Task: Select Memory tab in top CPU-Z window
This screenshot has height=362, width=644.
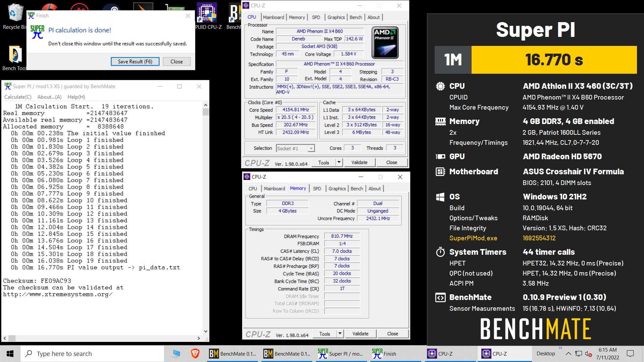Action: tap(297, 17)
